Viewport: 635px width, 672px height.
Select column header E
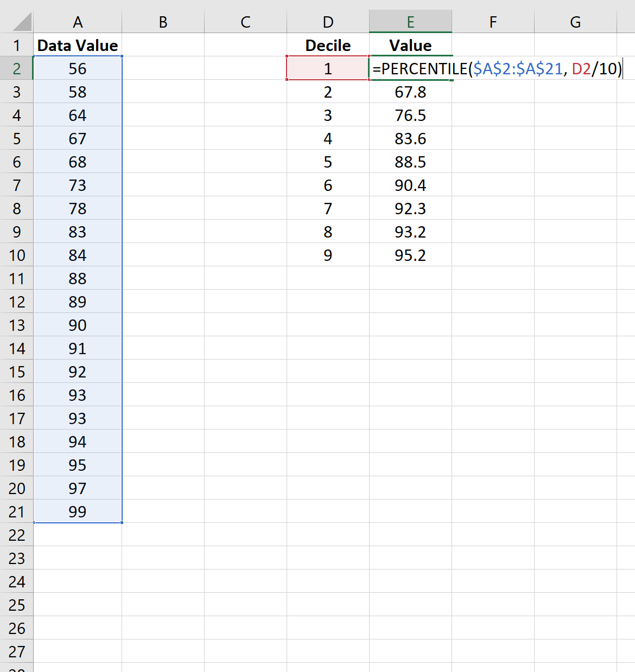coord(411,22)
